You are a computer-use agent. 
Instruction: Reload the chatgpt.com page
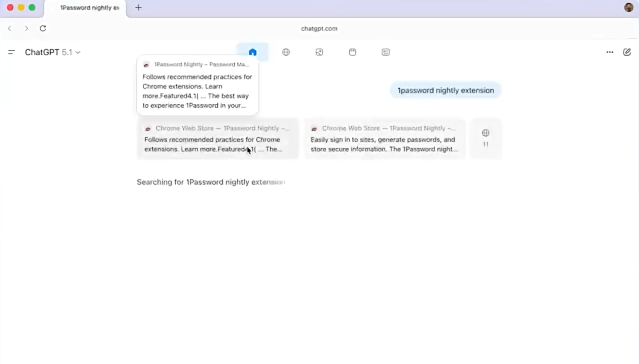(x=43, y=28)
